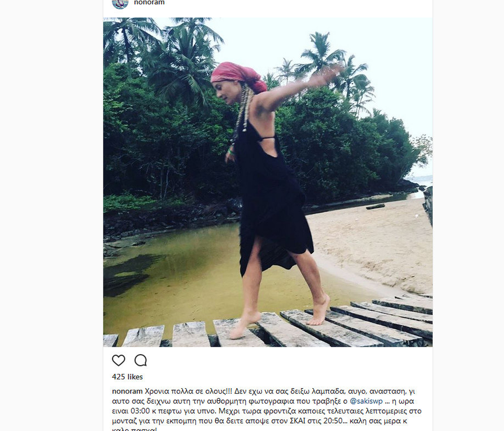
Task: Open nonoram profile from post header
Action: [x=149, y=3]
